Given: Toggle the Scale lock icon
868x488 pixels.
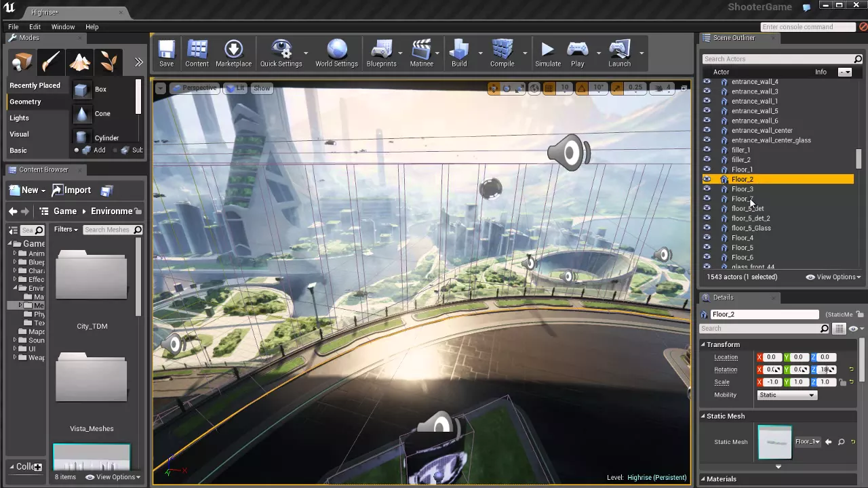Looking at the screenshot, I should 842,382.
